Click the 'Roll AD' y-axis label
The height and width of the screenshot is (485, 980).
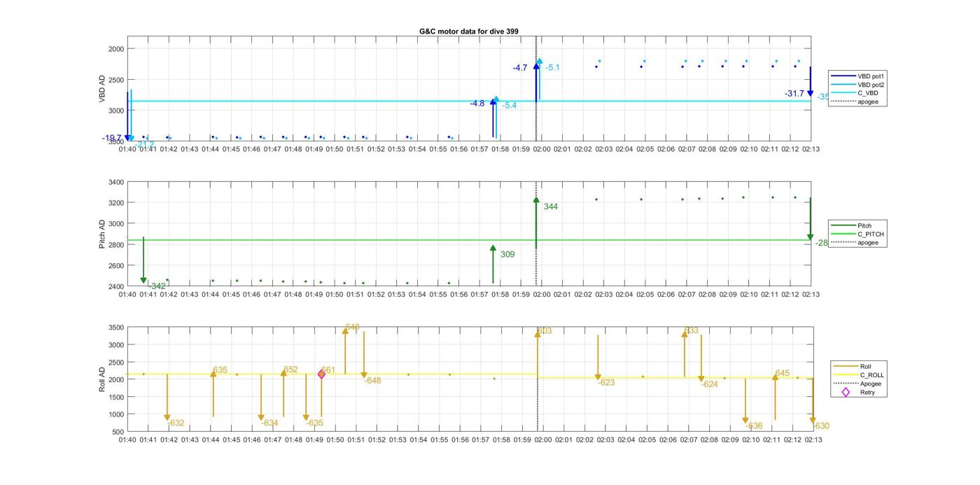click(102, 379)
